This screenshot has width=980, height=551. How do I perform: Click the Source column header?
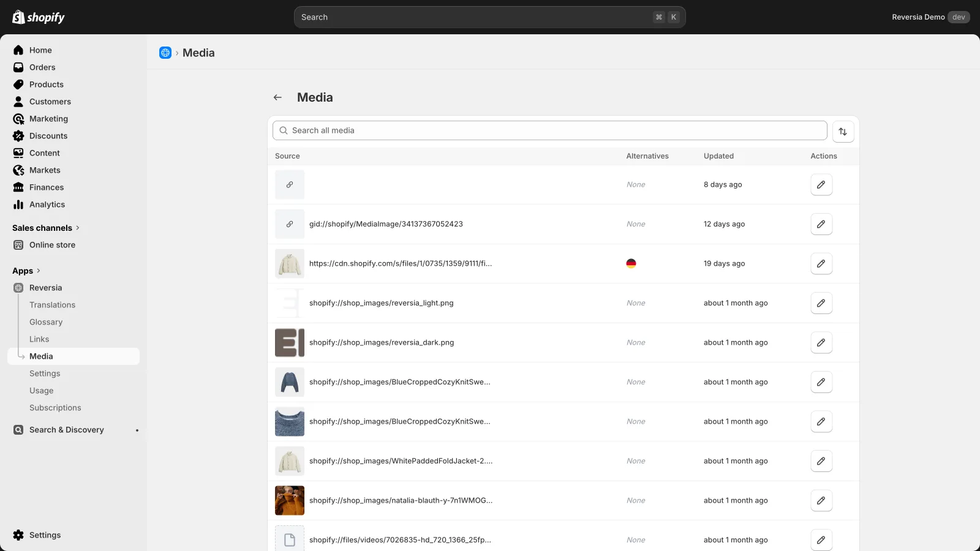click(x=287, y=156)
